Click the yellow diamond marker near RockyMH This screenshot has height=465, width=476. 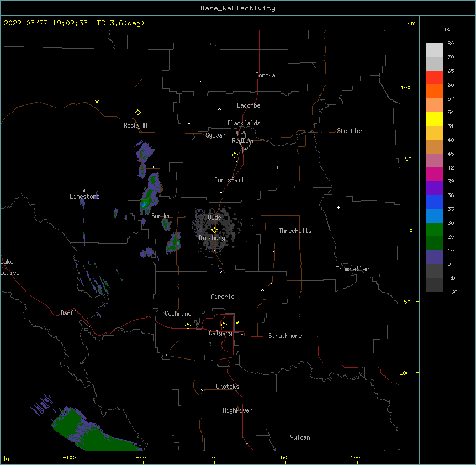point(137,113)
